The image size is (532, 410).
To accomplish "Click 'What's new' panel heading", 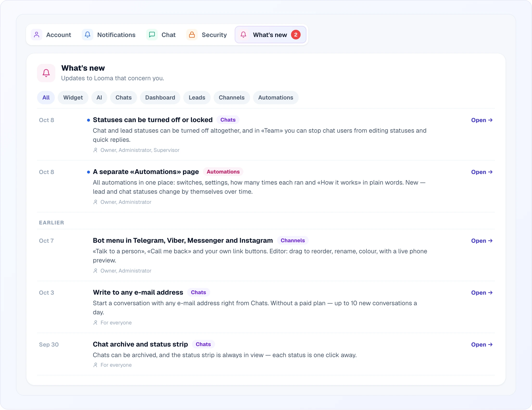I will tap(83, 68).
